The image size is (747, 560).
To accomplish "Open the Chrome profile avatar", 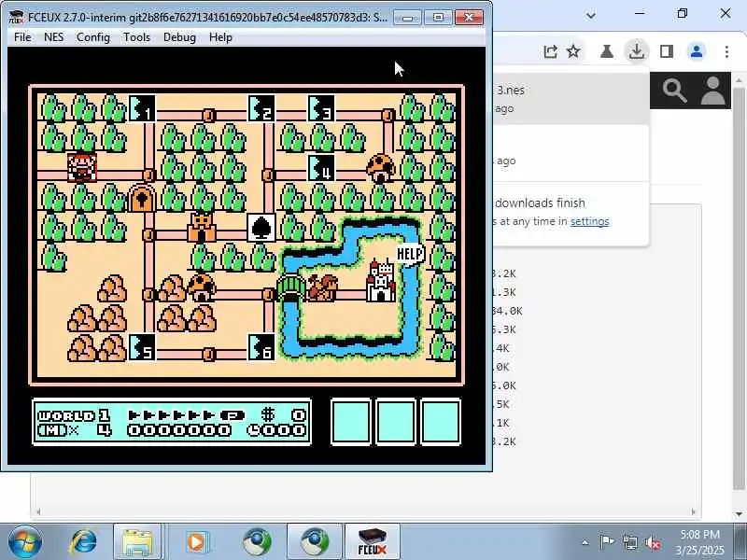I will point(697,51).
